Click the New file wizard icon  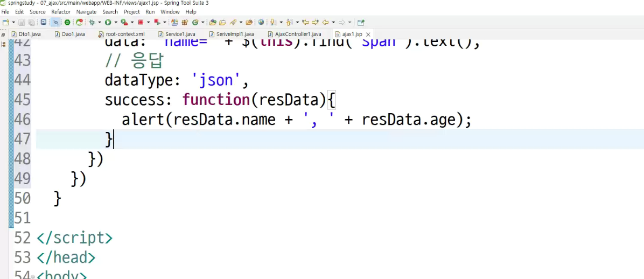[6, 22]
